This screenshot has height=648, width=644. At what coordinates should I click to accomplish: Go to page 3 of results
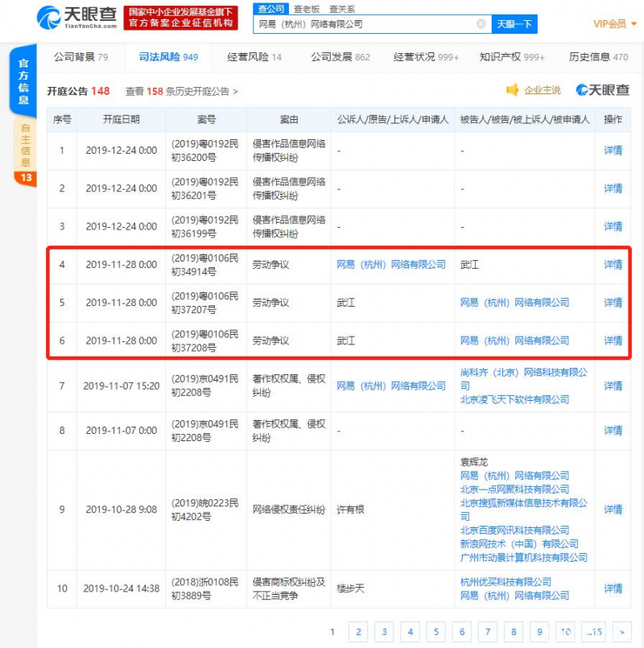pos(384,631)
